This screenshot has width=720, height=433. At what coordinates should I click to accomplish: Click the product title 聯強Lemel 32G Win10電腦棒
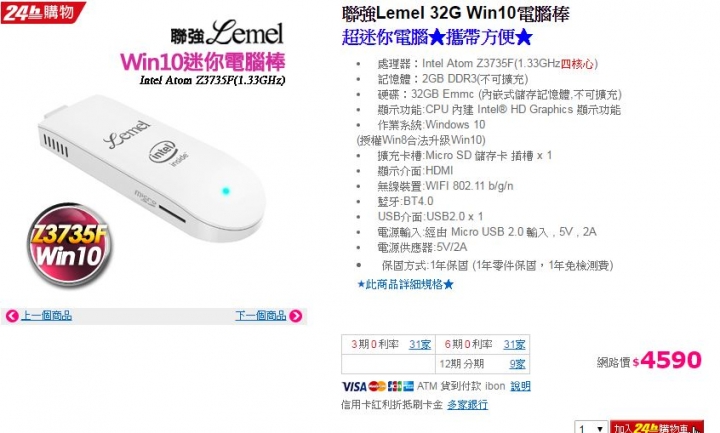pos(456,13)
